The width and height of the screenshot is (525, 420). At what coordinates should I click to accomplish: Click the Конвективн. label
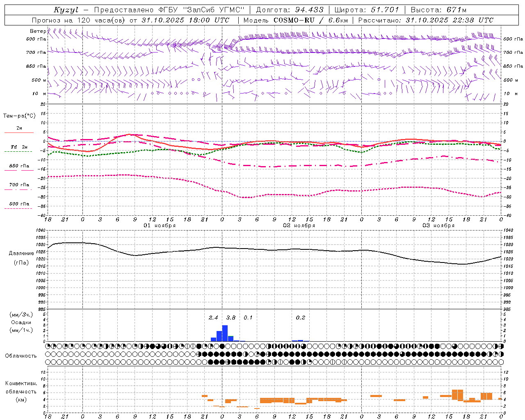[x=21, y=383]
